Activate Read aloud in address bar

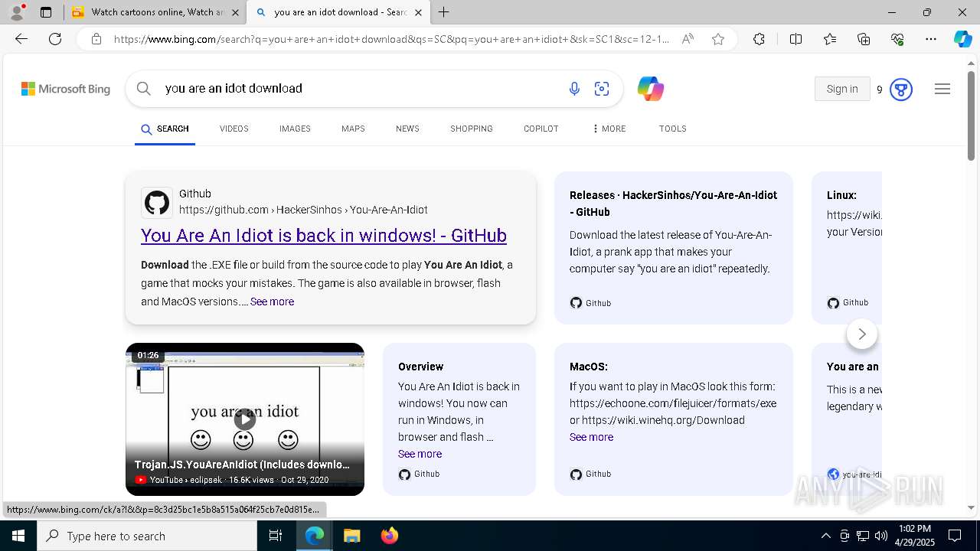tap(688, 39)
